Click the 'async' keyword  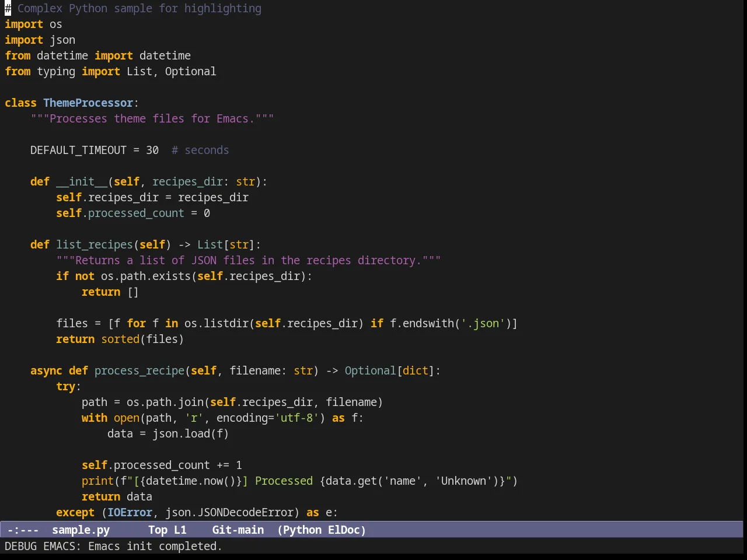[x=46, y=370]
